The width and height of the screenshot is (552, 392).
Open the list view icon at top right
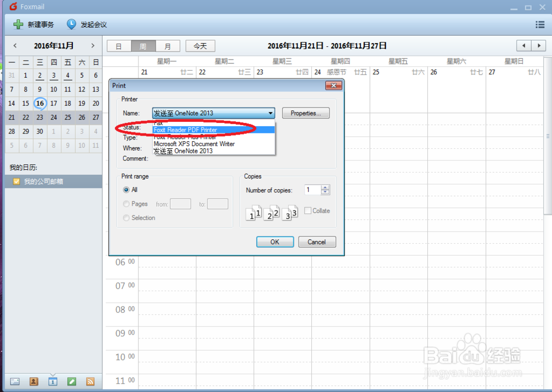pos(540,24)
